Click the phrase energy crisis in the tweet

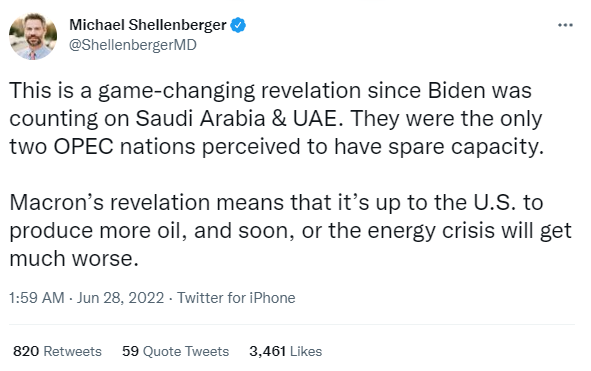431,231
